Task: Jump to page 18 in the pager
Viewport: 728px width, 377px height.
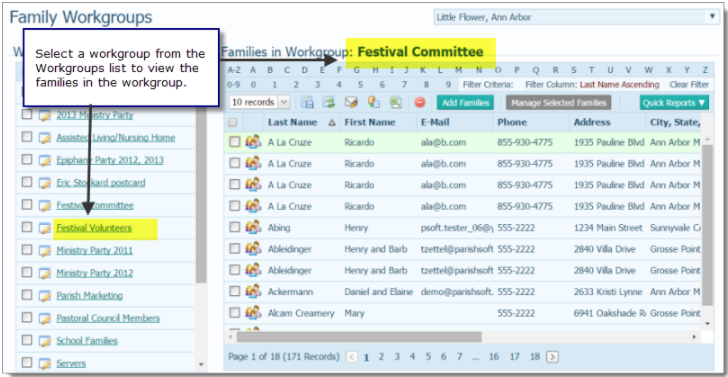Action: point(535,357)
